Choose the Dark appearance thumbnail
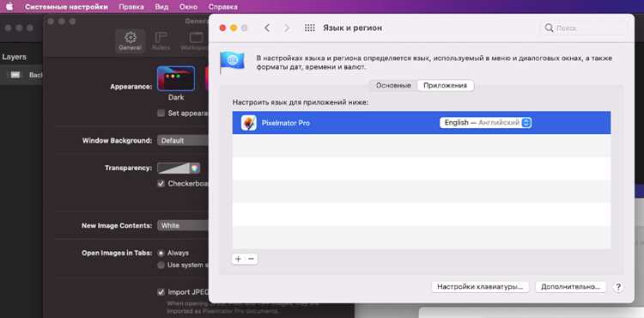The width and height of the screenshot is (644, 318). click(176, 78)
